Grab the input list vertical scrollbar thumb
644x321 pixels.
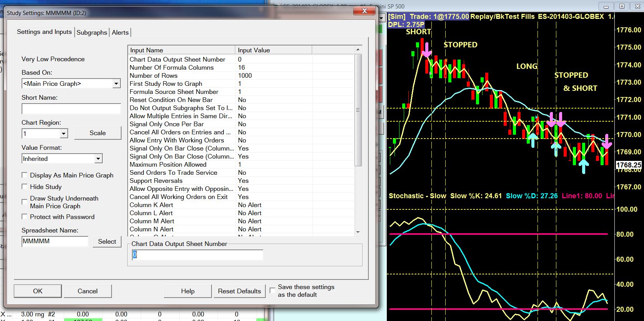click(x=358, y=110)
